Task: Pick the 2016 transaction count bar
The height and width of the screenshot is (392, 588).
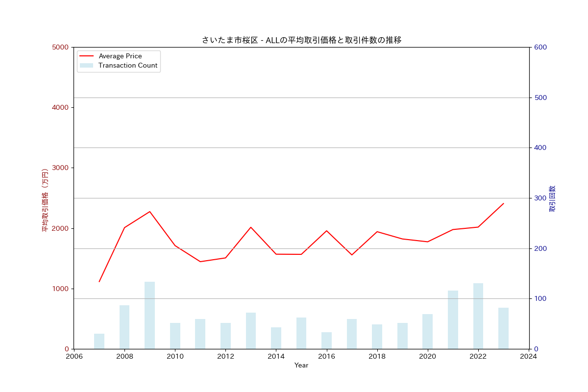Action: [x=326, y=341]
